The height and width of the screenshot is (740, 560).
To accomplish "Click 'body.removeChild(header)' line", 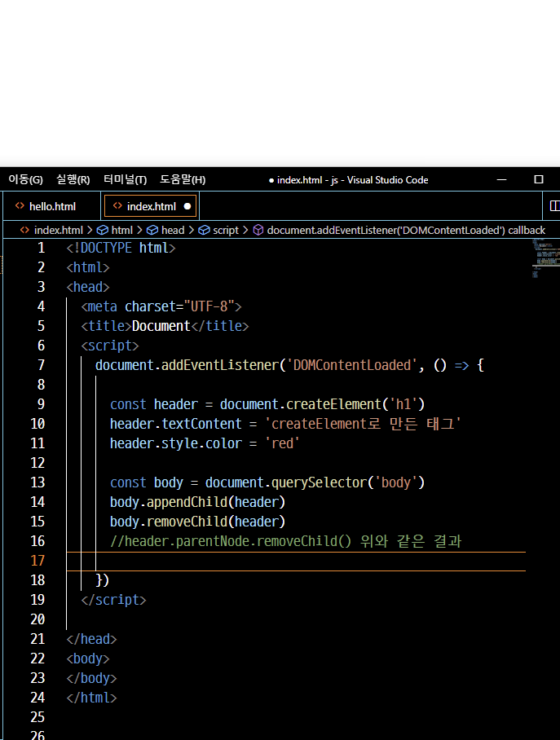I will tap(197, 522).
